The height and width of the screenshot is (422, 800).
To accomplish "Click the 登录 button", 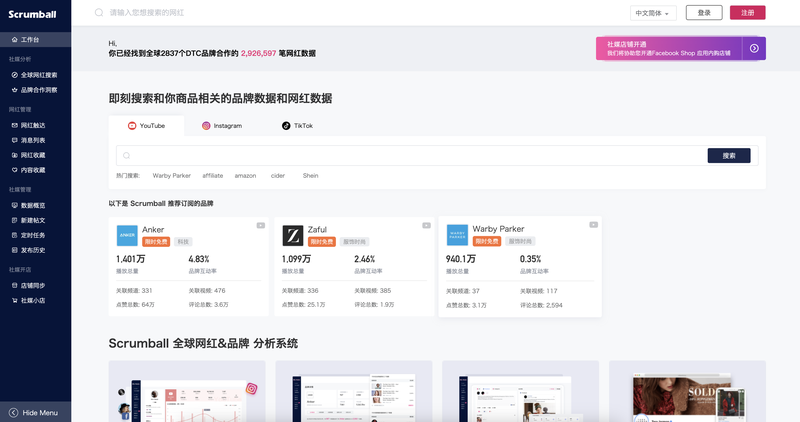I will pyautogui.click(x=704, y=13).
